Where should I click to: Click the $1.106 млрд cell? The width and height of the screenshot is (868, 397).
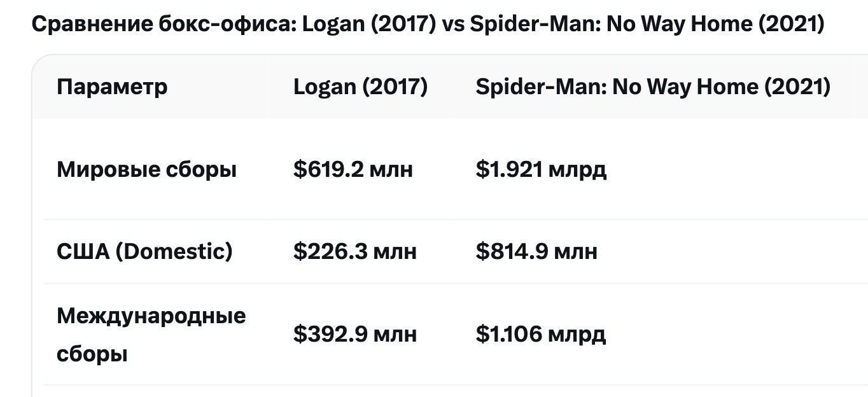tap(540, 334)
